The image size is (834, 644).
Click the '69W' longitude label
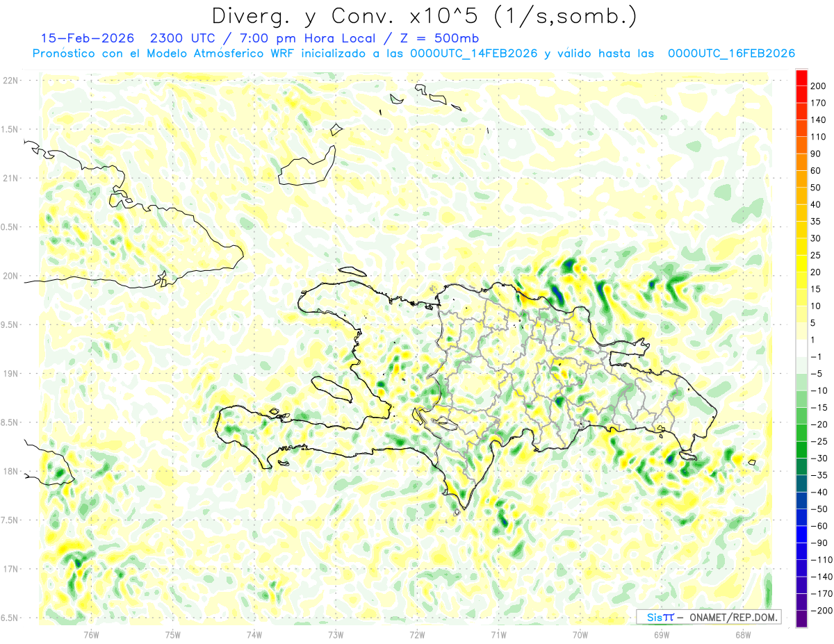point(662,634)
